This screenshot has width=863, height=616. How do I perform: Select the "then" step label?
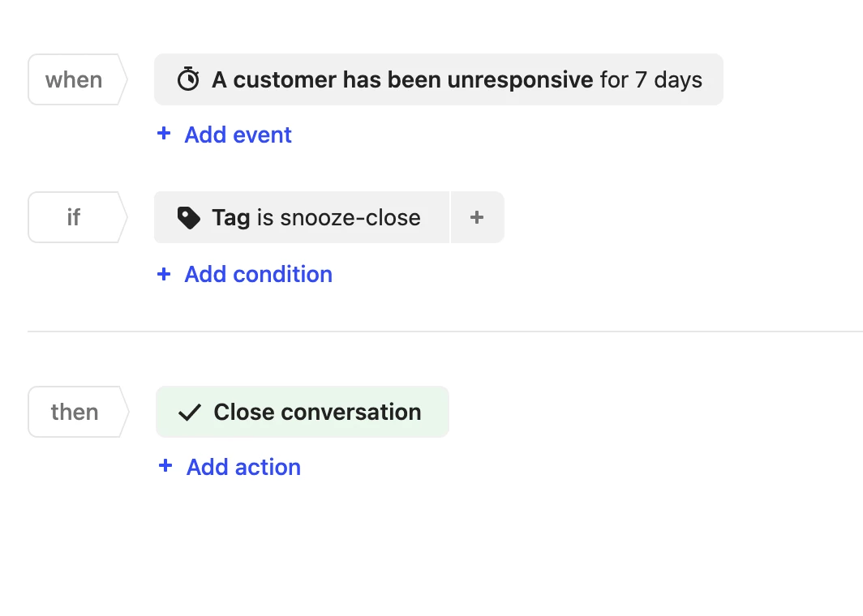[x=79, y=412]
